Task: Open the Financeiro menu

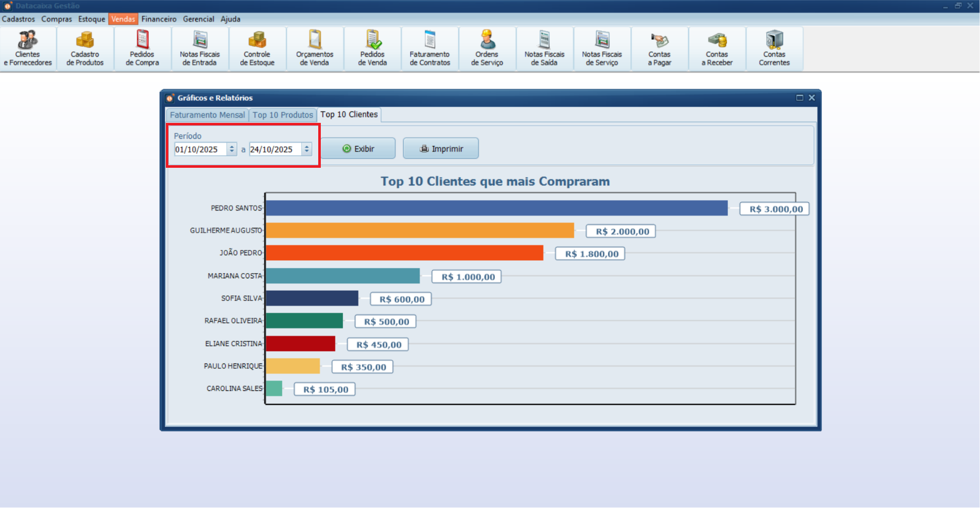Action: pyautogui.click(x=159, y=19)
